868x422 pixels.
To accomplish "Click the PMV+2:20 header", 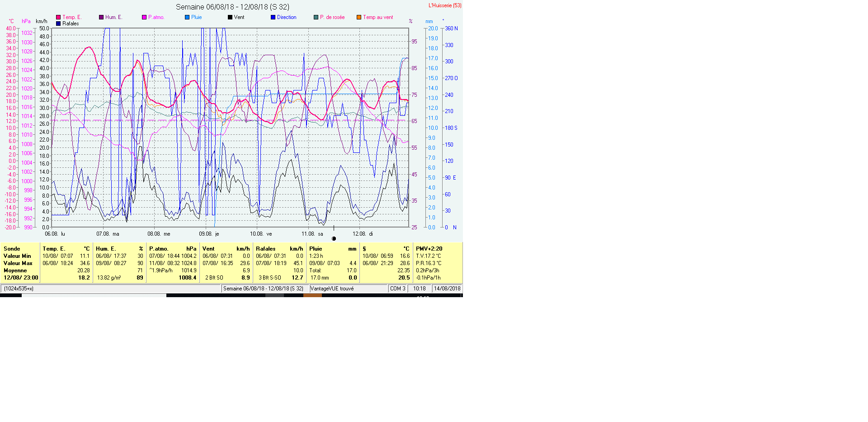I will (x=429, y=249).
